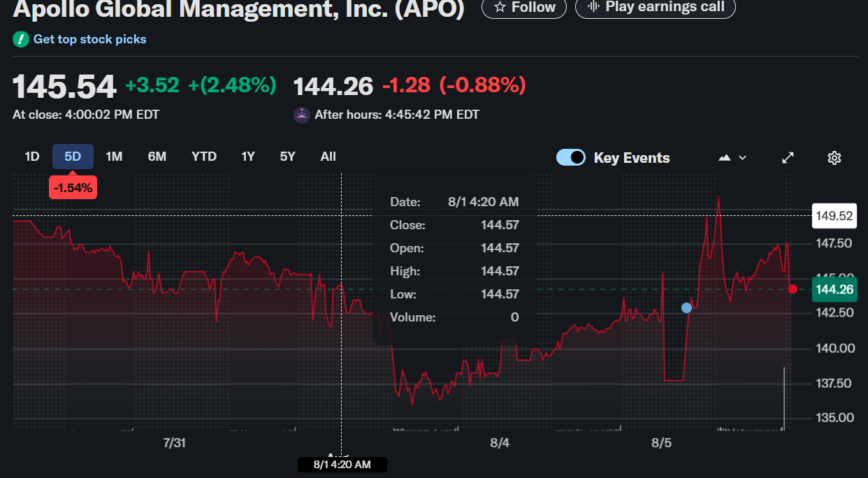The image size is (868, 478).
Task: Click the 7/31 date axis label
Action: (174, 443)
